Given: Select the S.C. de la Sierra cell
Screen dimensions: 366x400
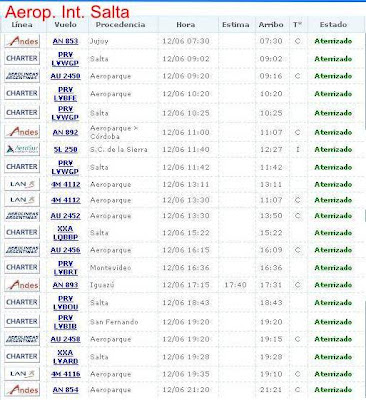Looking at the screenshot, I should click(x=118, y=150).
